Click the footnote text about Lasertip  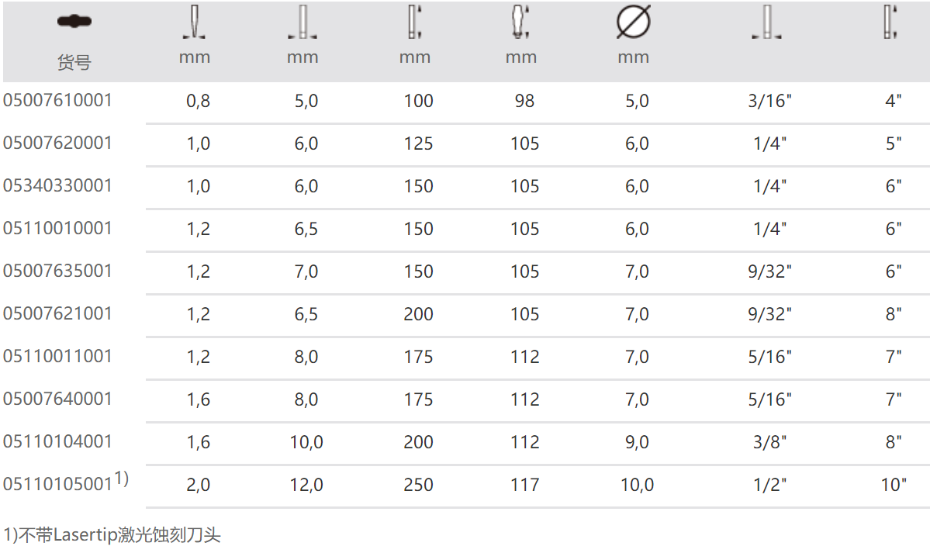(x=112, y=534)
